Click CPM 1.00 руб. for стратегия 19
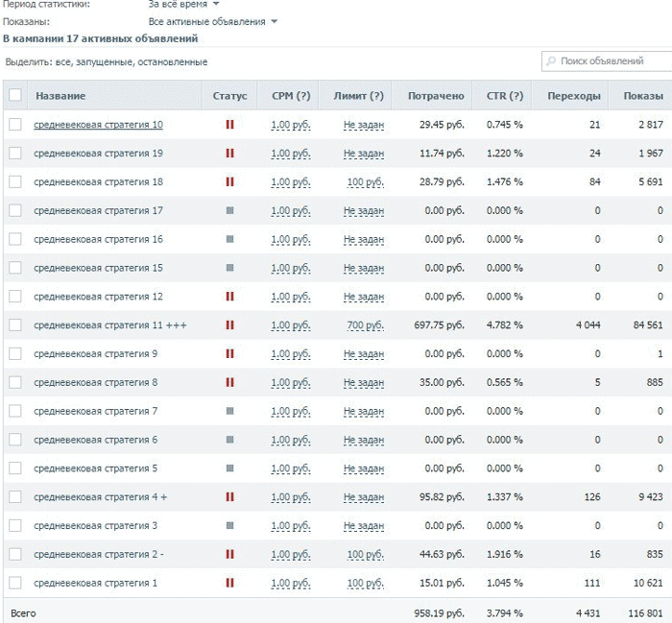Viewport: 672px width, 623px height. click(291, 154)
